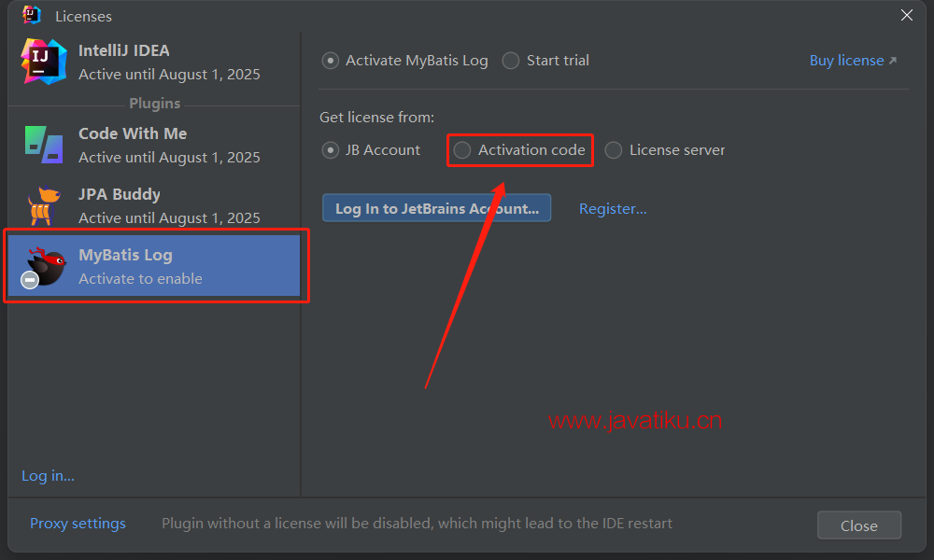Select the MyBatis Log entry

pos(154,266)
